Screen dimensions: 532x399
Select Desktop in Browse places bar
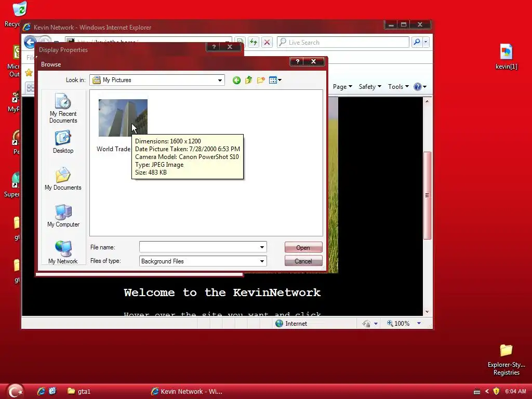coord(63,142)
